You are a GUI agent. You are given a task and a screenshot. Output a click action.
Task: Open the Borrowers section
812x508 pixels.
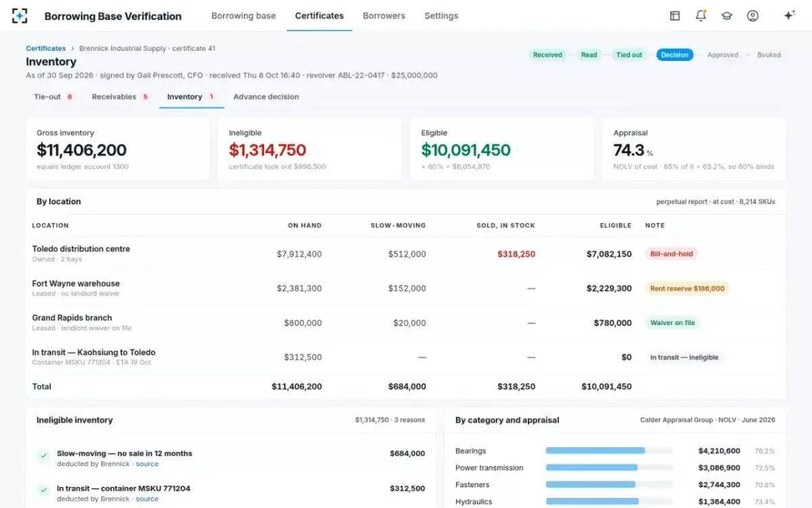click(x=384, y=16)
